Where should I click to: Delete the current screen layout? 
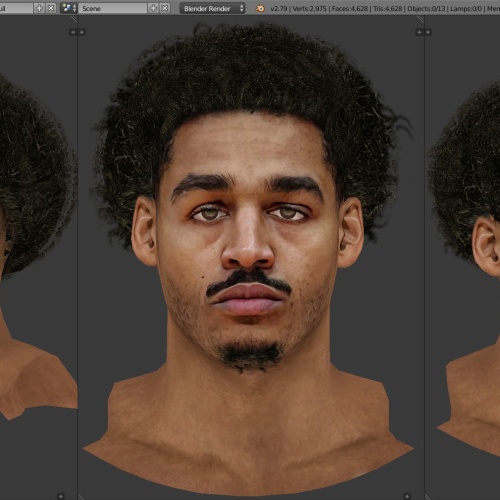[x=51, y=8]
